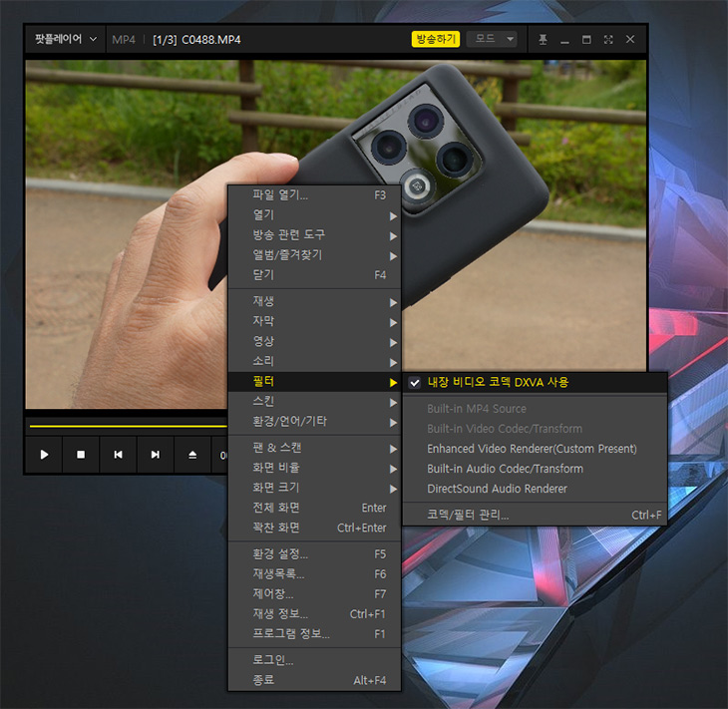Open 제어창... control panel

coord(314,594)
